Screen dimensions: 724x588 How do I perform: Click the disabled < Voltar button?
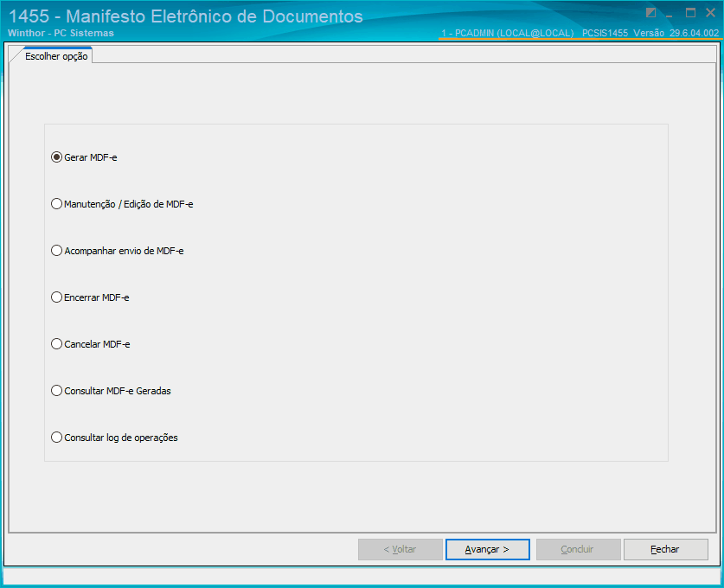pyautogui.click(x=400, y=549)
